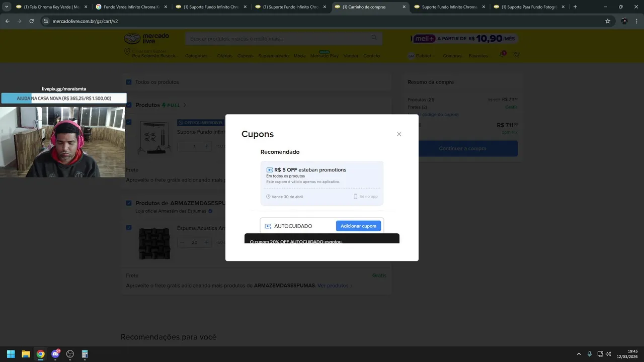Click the Continuar a compra button

[x=462, y=148]
